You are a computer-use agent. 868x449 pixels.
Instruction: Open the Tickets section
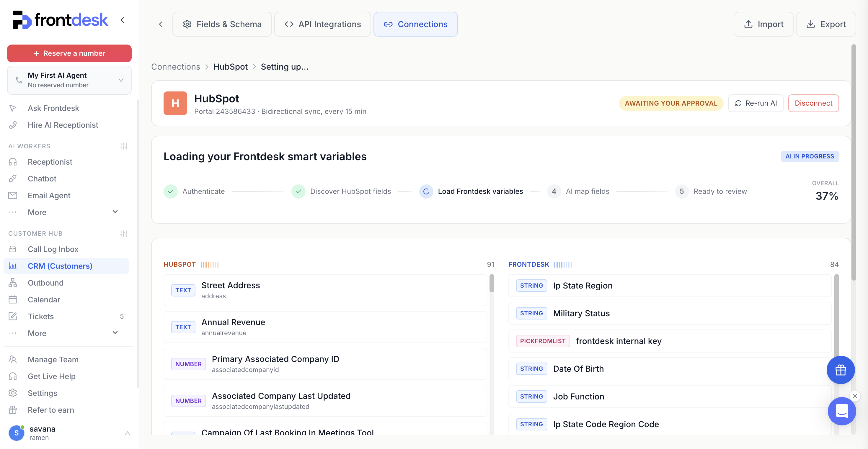click(66, 316)
